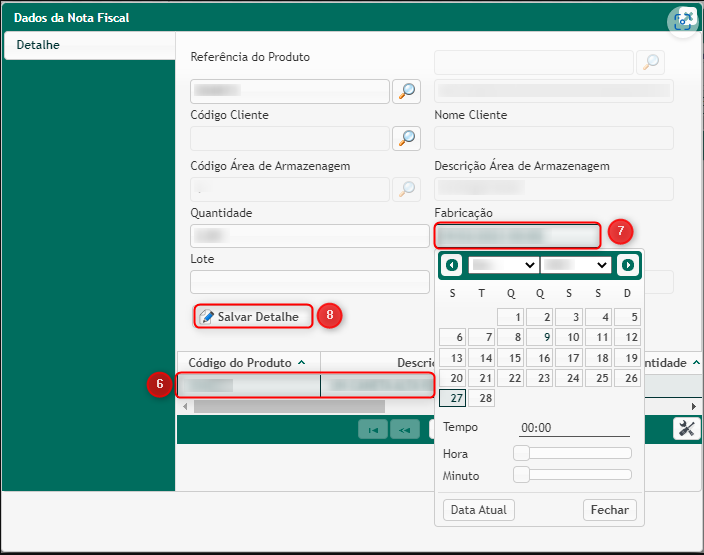Screen dimensions: 704x555
Task: Go to previous page of grid
Action: click(405, 429)
